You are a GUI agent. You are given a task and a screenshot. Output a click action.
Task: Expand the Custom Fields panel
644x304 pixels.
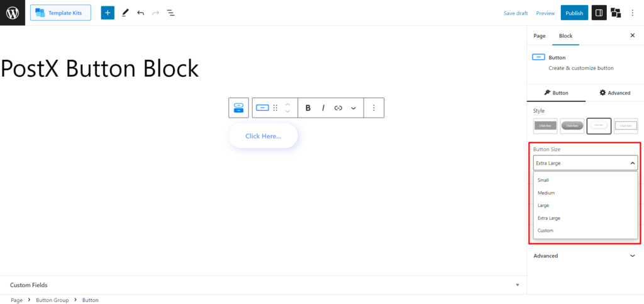pyautogui.click(x=264, y=284)
